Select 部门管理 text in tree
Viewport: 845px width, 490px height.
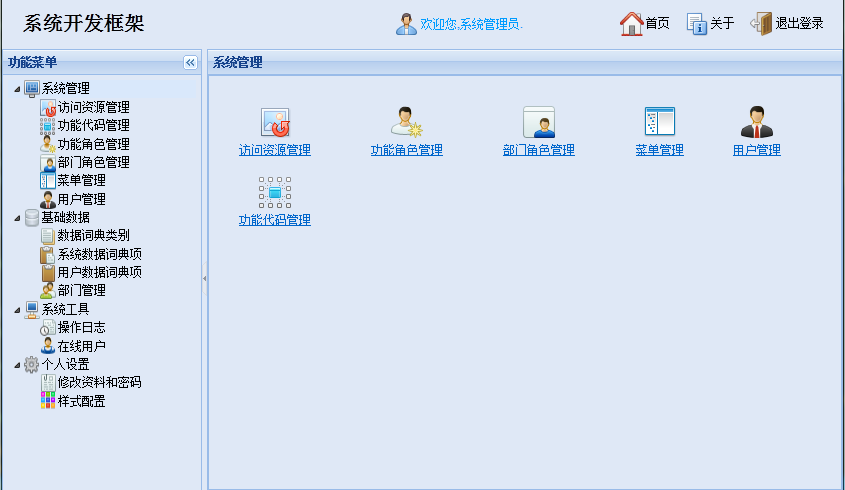click(81, 291)
